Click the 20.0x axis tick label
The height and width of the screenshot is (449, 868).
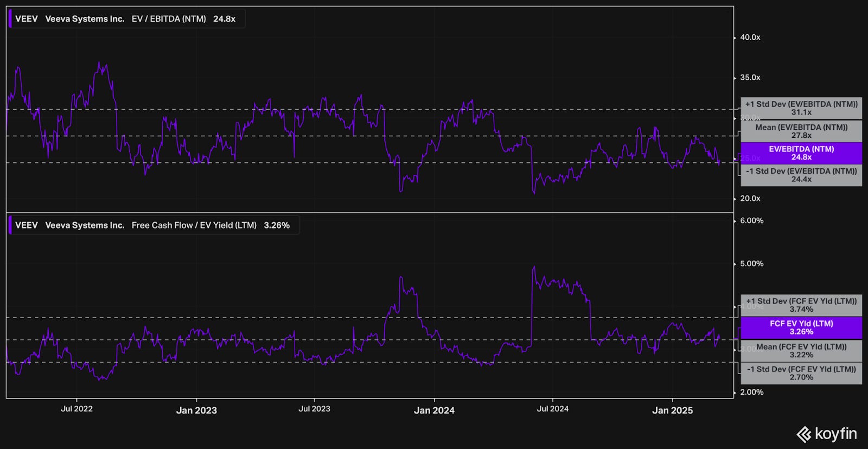[750, 199]
